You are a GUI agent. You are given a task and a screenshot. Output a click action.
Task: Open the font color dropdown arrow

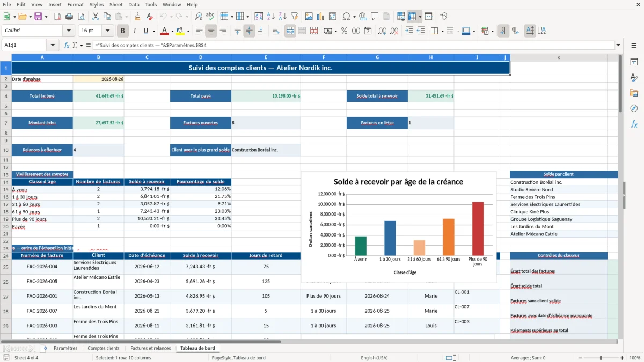pyautogui.click(x=172, y=31)
